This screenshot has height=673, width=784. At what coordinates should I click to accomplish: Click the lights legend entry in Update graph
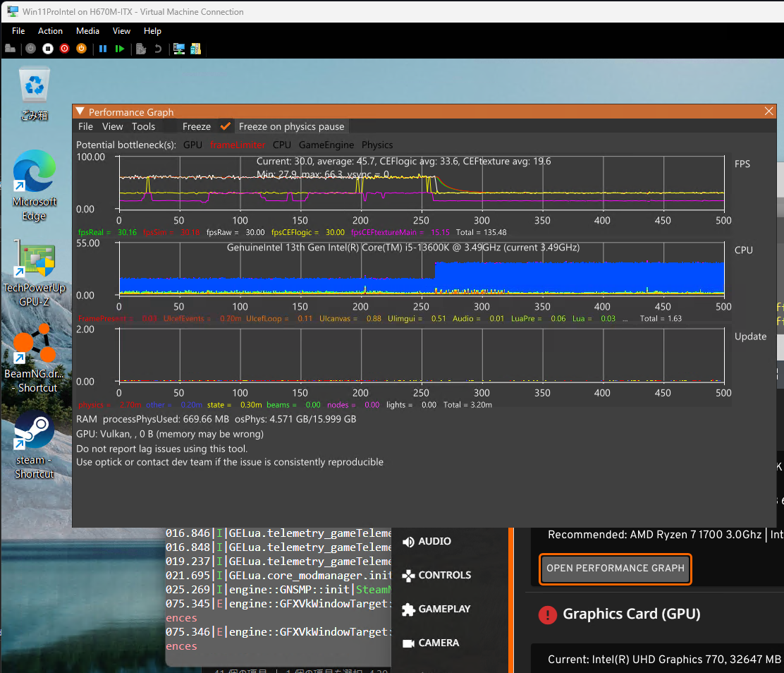point(411,405)
